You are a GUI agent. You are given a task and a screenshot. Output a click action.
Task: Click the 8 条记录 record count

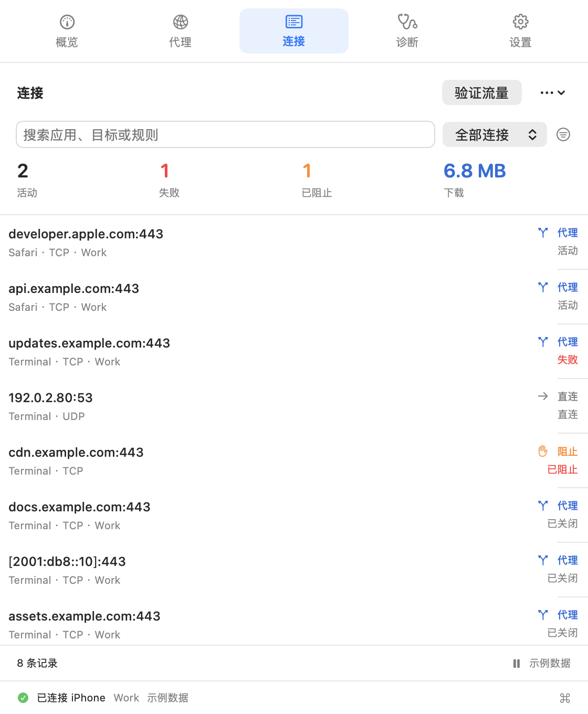click(37, 663)
